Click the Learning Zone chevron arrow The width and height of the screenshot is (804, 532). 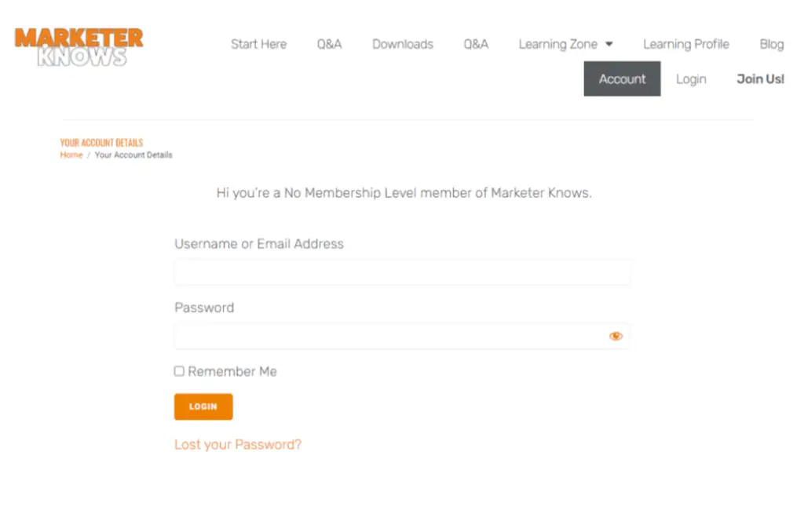[x=610, y=45]
